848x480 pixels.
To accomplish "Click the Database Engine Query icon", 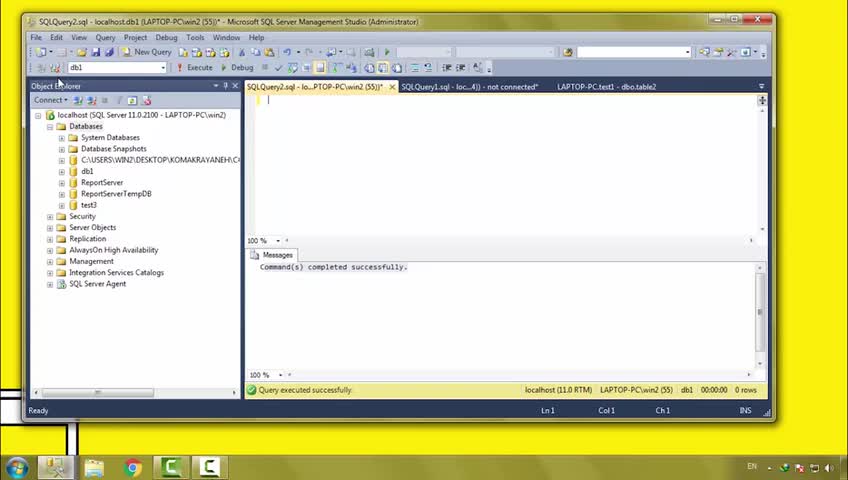I will tap(183, 52).
